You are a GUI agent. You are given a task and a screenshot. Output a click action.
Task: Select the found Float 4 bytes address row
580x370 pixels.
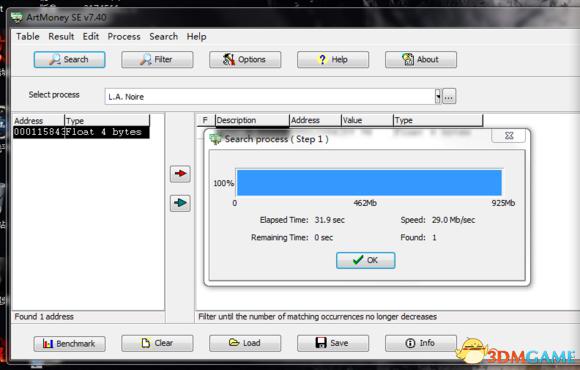coord(81,132)
